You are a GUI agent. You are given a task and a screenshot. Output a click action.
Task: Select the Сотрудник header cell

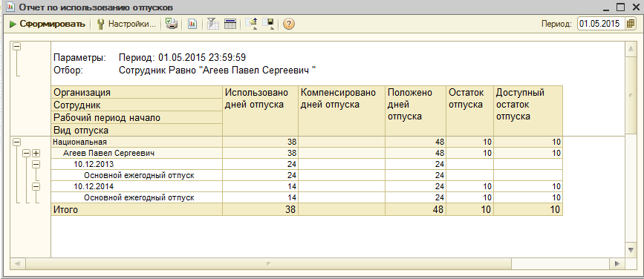(137, 105)
